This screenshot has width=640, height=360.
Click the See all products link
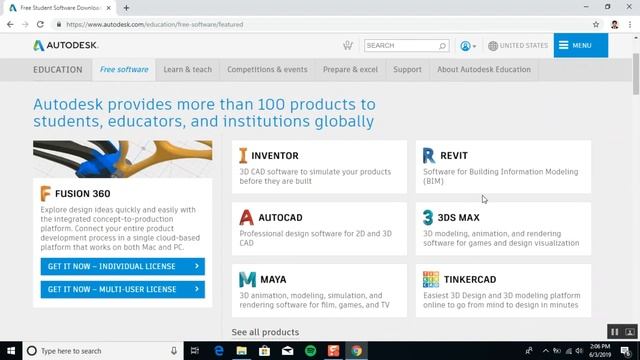tap(265, 332)
